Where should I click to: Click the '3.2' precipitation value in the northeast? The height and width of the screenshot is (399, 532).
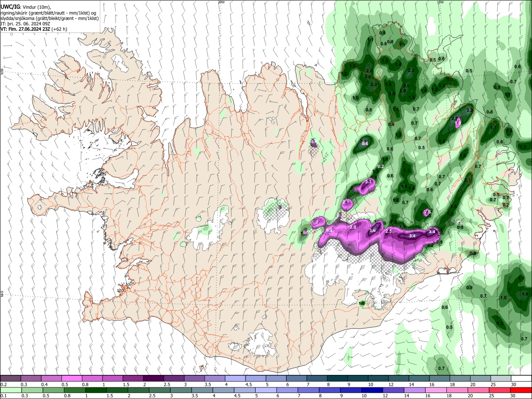point(470,111)
